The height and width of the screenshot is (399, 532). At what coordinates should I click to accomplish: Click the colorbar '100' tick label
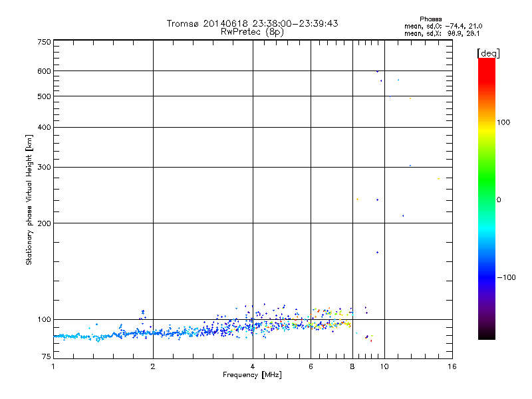(x=503, y=122)
